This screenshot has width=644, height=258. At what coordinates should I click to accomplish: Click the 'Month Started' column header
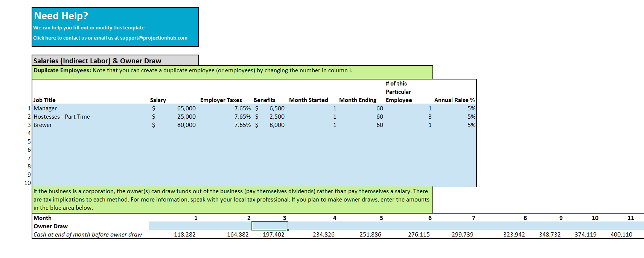(x=309, y=100)
